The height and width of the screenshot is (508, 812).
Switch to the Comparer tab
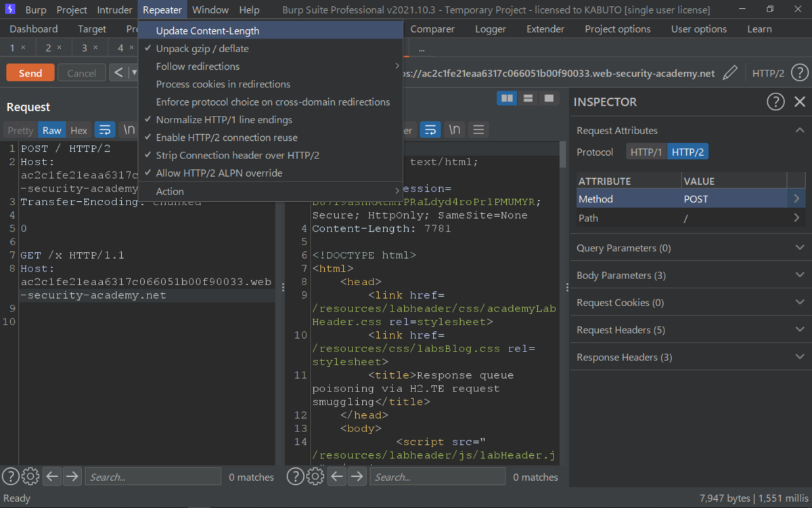click(432, 29)
